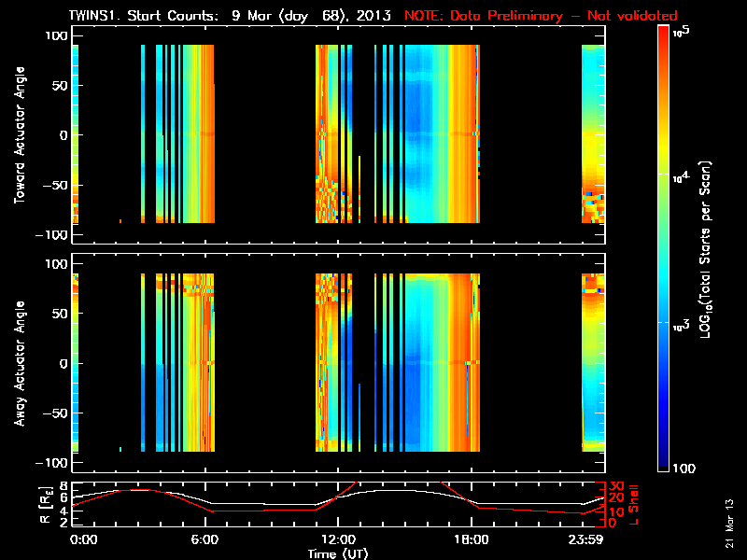Click the top panel's -100 y-axis tick
This screenshot has height=560, width=747.
click(54, 235)
